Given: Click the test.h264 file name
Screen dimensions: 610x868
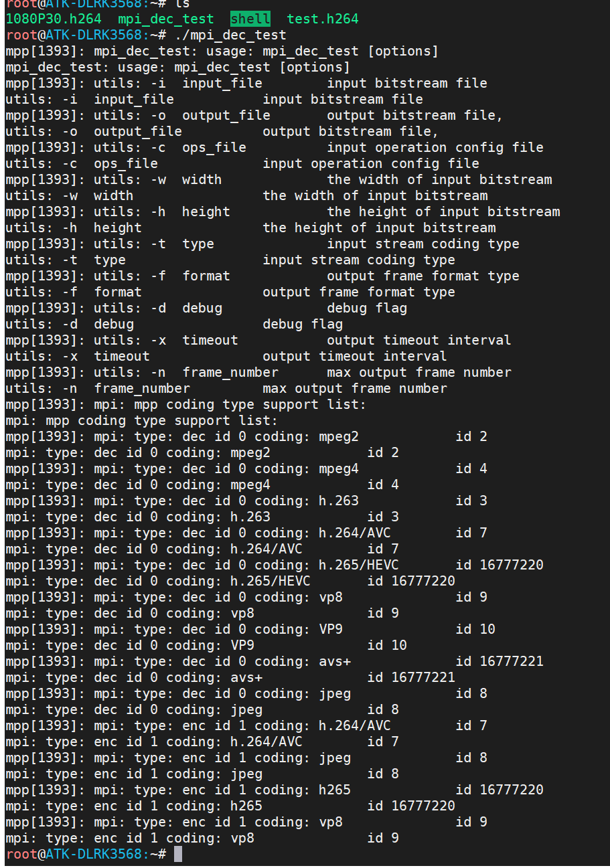Looking at the screenshot, I should tap(323, 19).
